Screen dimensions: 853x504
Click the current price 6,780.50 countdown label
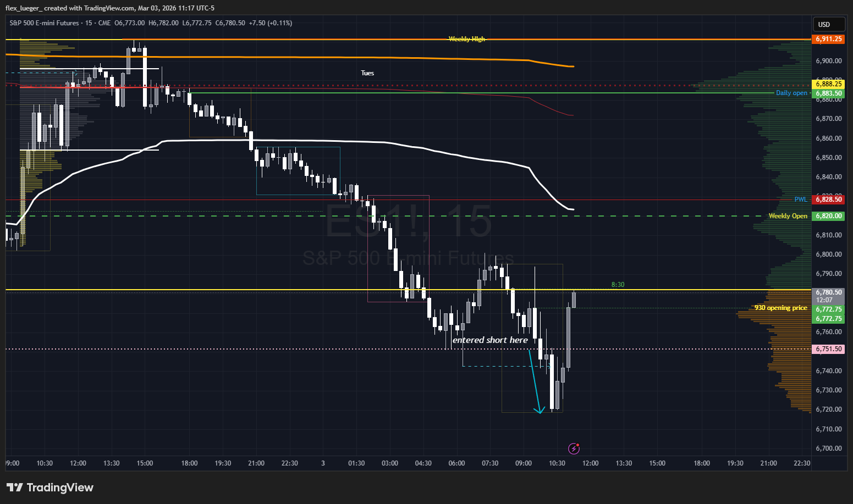828,296
